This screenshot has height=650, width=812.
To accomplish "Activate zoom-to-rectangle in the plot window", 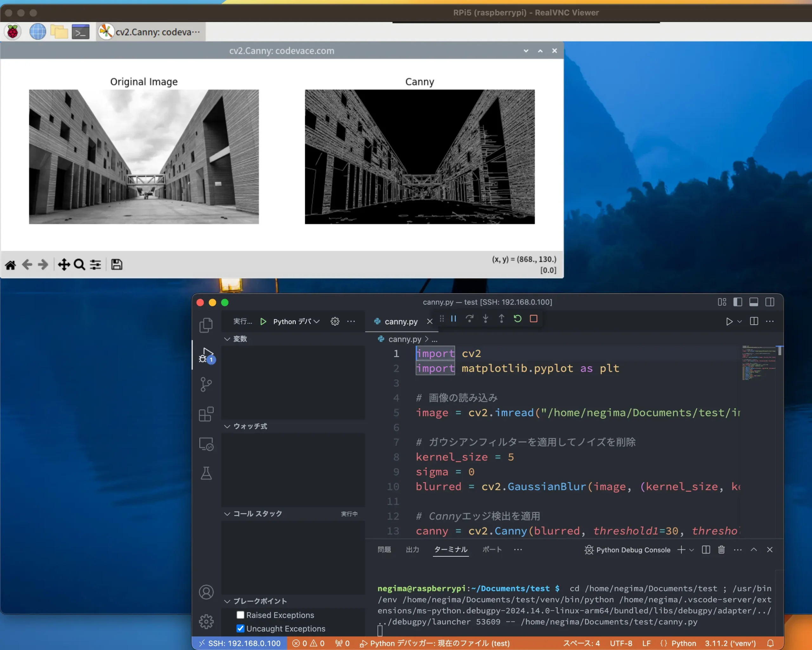I will [x=79, y=264].
